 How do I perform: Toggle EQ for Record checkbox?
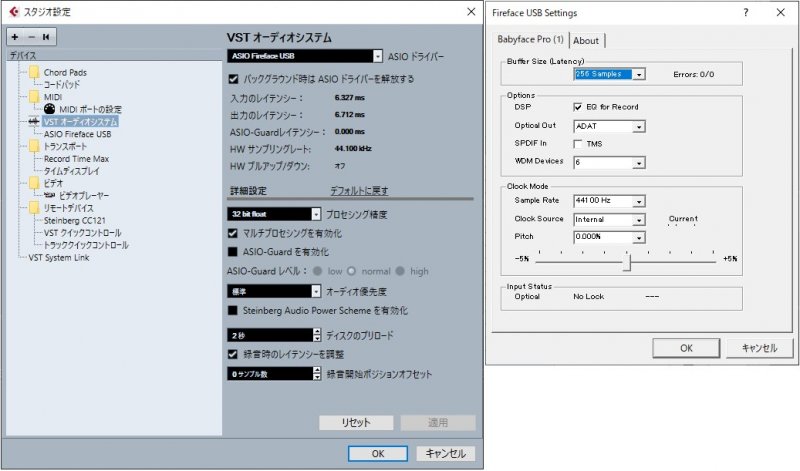pos(578,107)
